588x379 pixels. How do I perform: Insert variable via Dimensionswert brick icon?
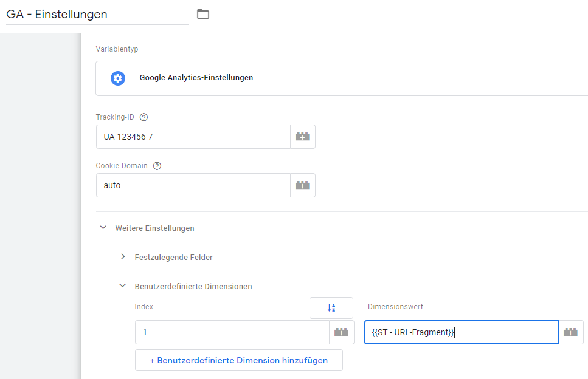(571, 332)
